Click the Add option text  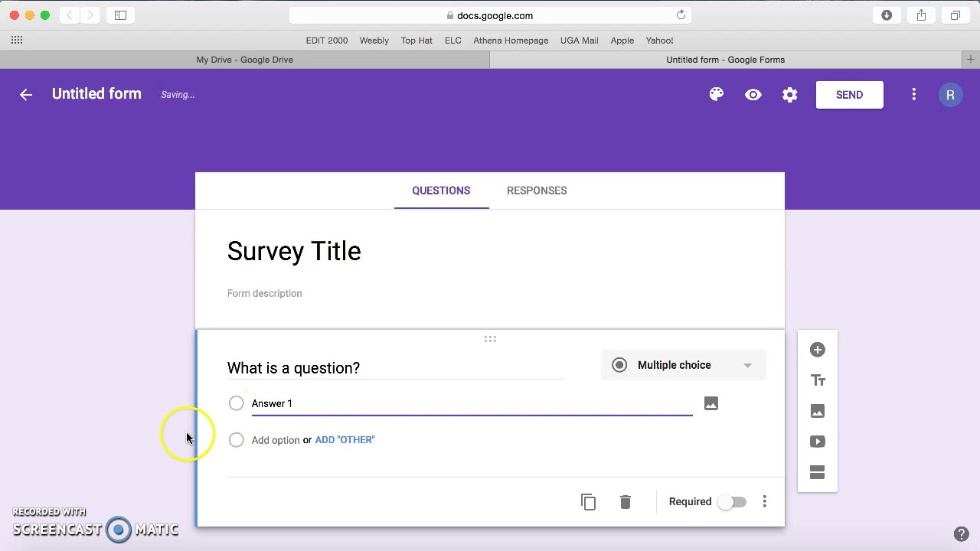point(276,440)
